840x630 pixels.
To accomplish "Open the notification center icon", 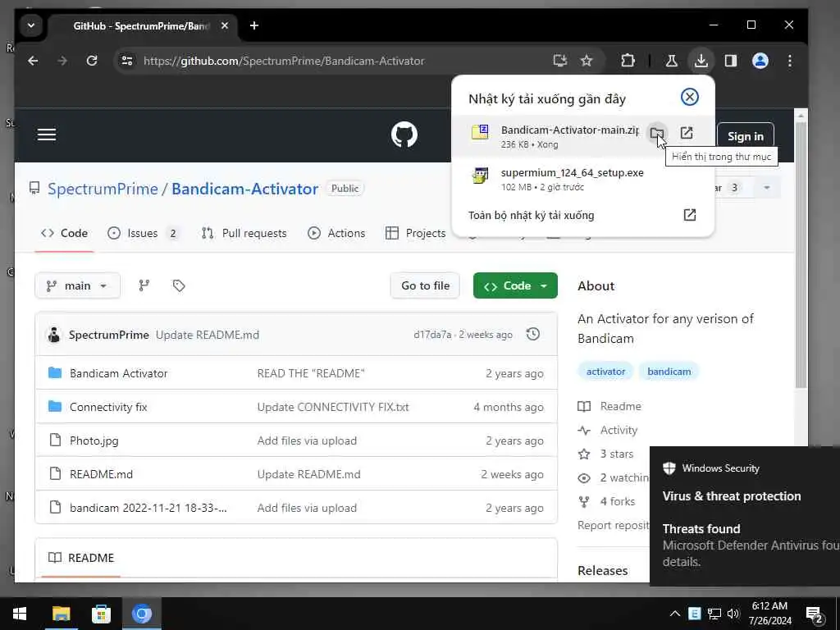I will (x=815, y=614).
